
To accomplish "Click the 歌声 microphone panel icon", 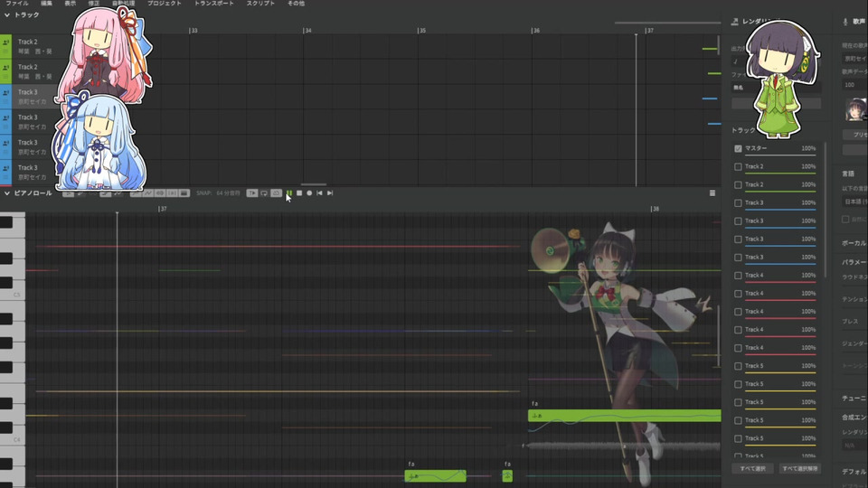I will (x=845, y=22).
